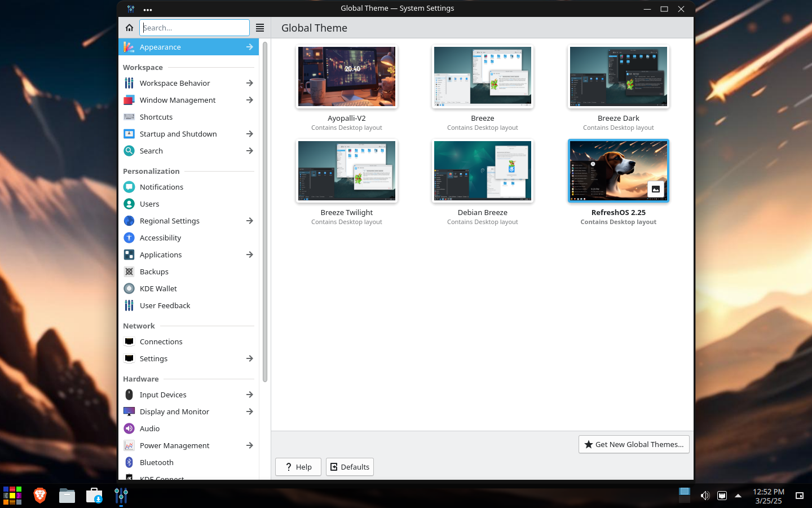
Task: Click the Display and Monitor icon
Action: (129, 411)
